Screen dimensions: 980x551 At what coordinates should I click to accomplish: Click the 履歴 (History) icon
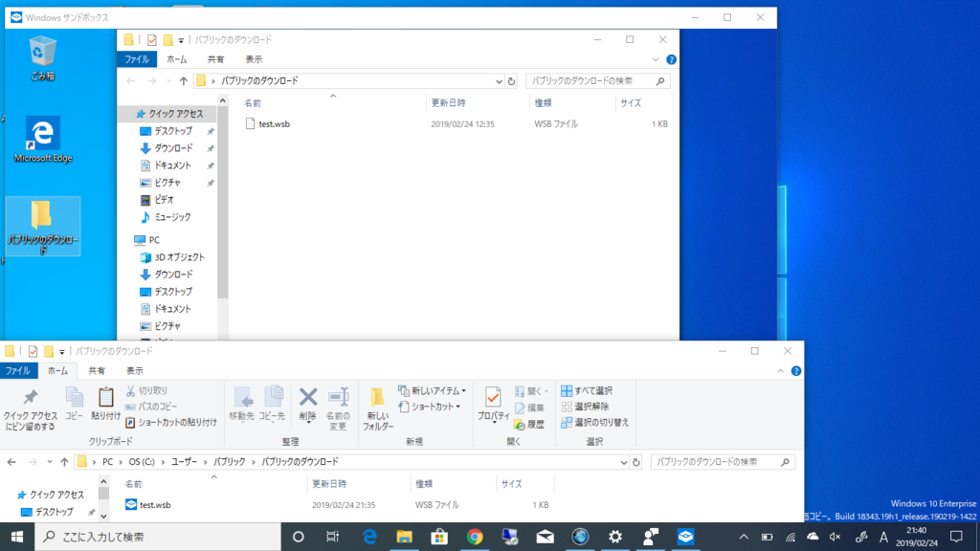point(533,424)
